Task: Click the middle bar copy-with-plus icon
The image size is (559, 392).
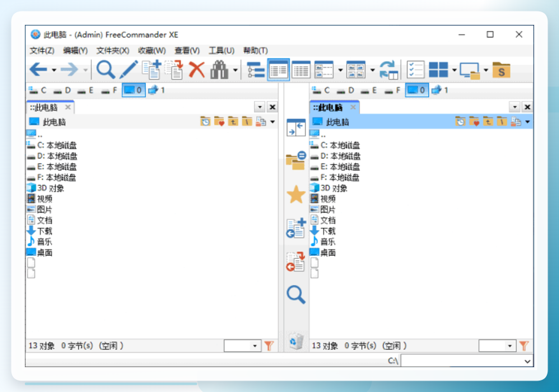Action: (x=296, y=228)
